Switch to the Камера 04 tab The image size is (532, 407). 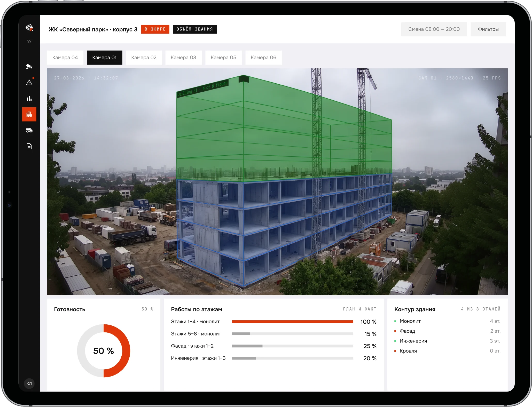point(65,58)
